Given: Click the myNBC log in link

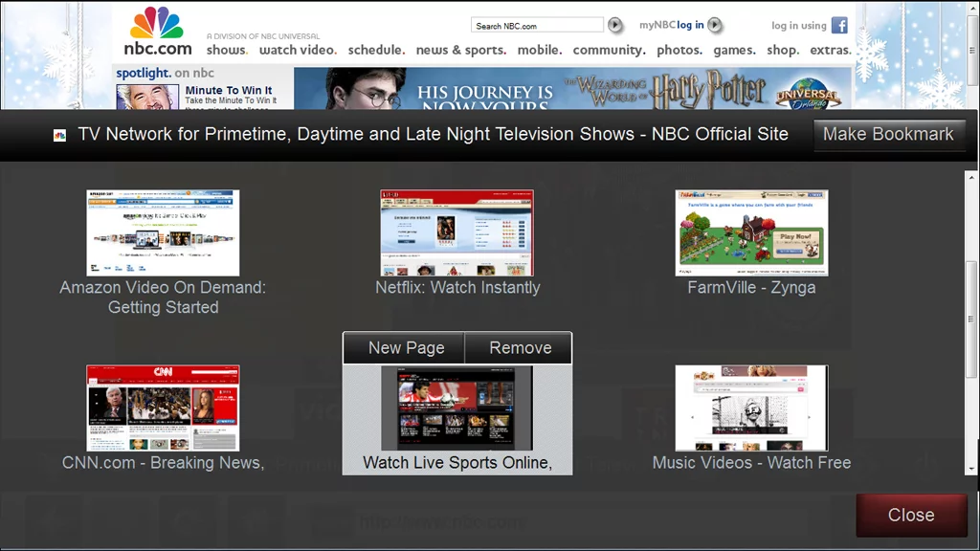Looking at the screenshot, I should coord(671,25).
